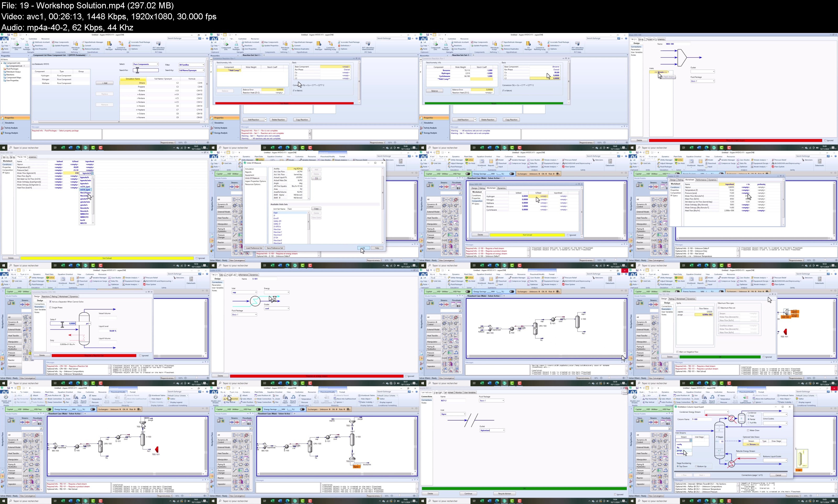Open Models and Streams icon beside Distillation Column Input Expert

(635, 397)
